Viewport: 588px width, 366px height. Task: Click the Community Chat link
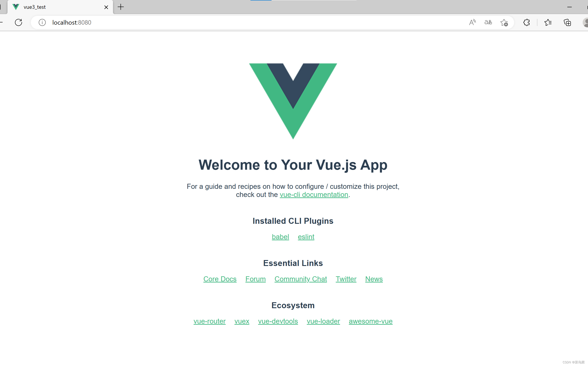300,278
